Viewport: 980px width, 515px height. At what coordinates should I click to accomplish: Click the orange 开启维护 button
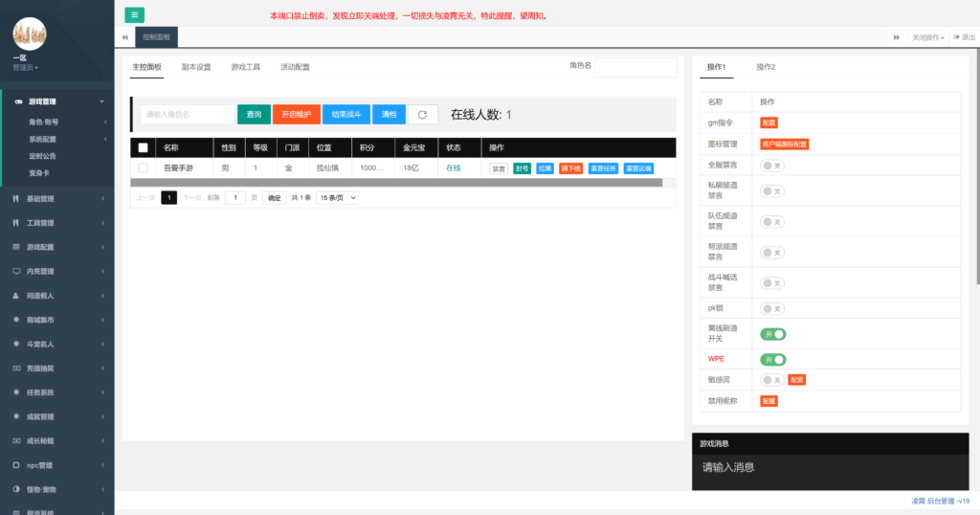click(x=297, y=114)
